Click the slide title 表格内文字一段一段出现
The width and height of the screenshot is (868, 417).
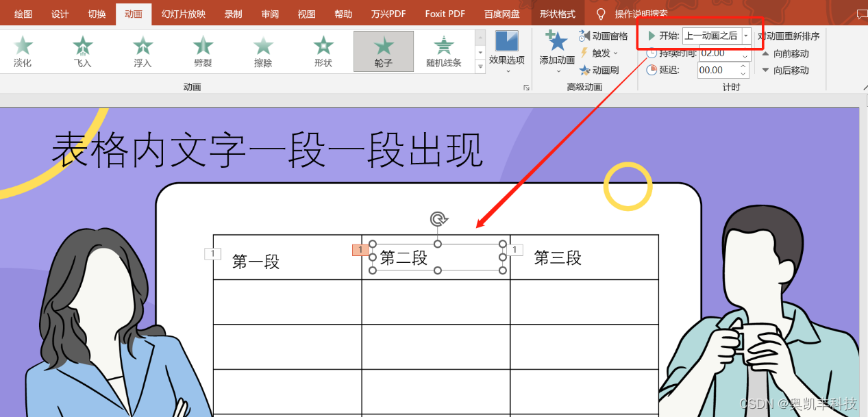268,151
